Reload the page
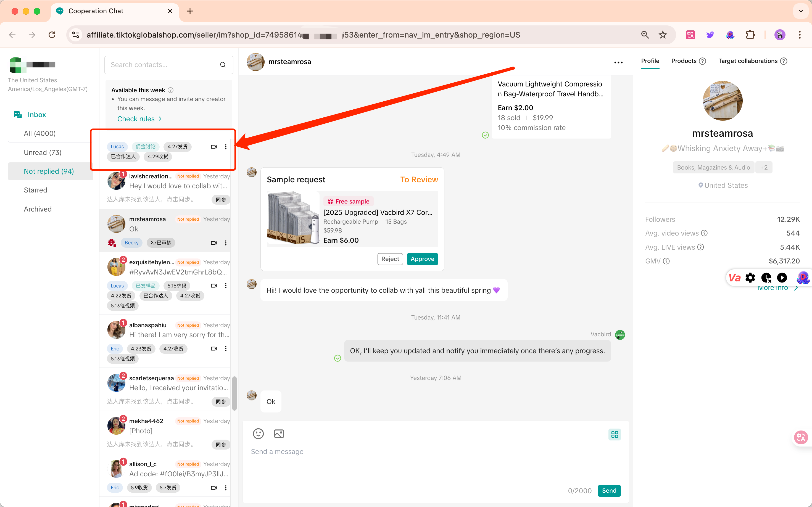Viewport: 812px width, 507px height. coord(52,35)
